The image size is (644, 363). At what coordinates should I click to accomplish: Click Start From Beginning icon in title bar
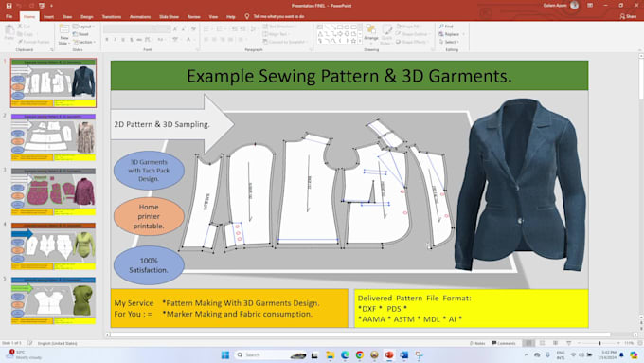[x=42, y=6]
